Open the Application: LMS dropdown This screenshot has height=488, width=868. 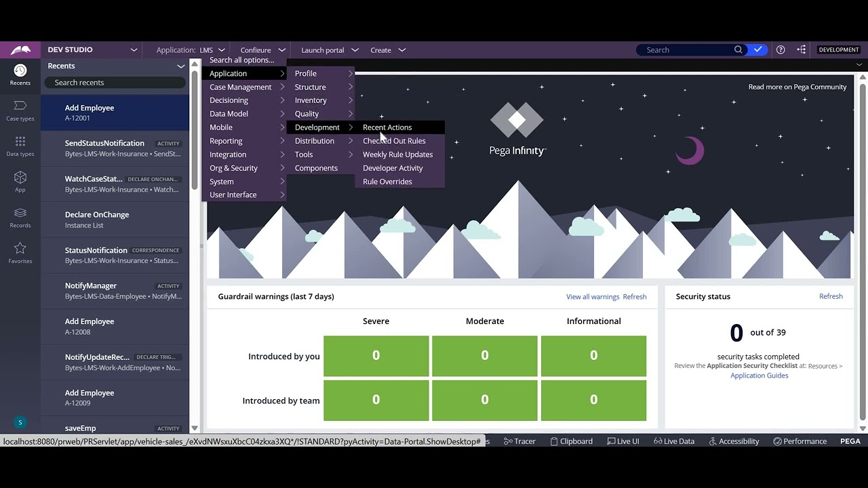coord(191,50)
